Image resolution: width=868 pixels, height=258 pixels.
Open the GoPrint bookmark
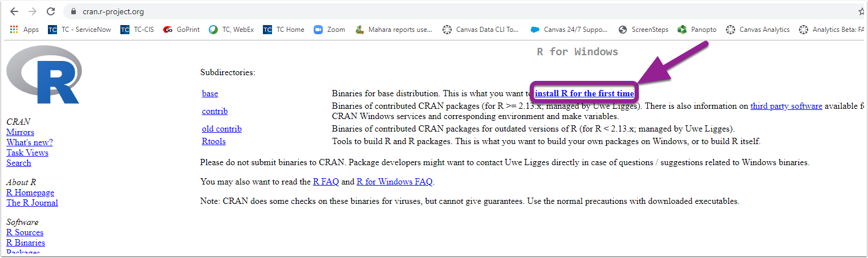point(181,30)
